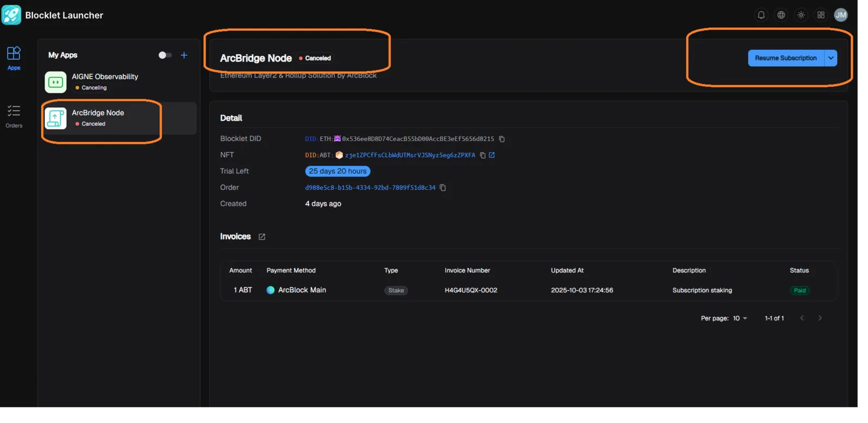This screenshot has height=423, width=868.
Task: Open the language globe menu
Action: point(781,15)
